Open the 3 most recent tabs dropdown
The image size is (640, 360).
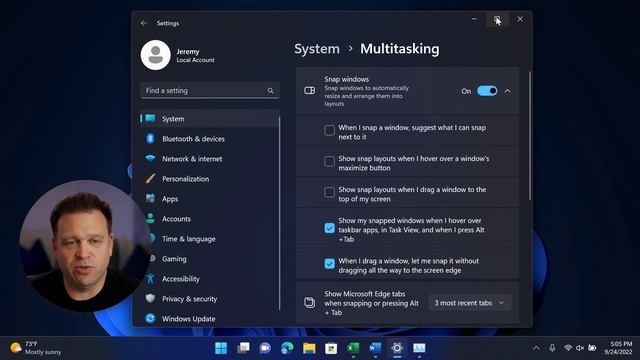click(469, 303)
